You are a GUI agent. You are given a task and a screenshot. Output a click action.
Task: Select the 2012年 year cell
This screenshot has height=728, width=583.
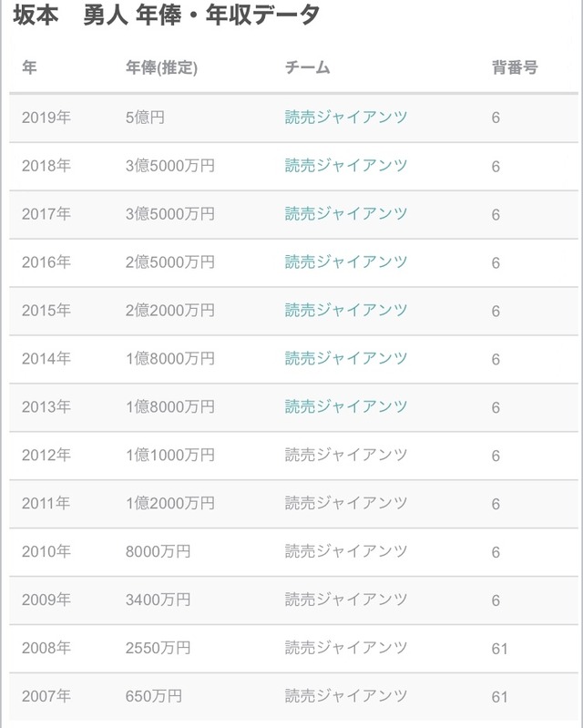(x=46, y=455)
